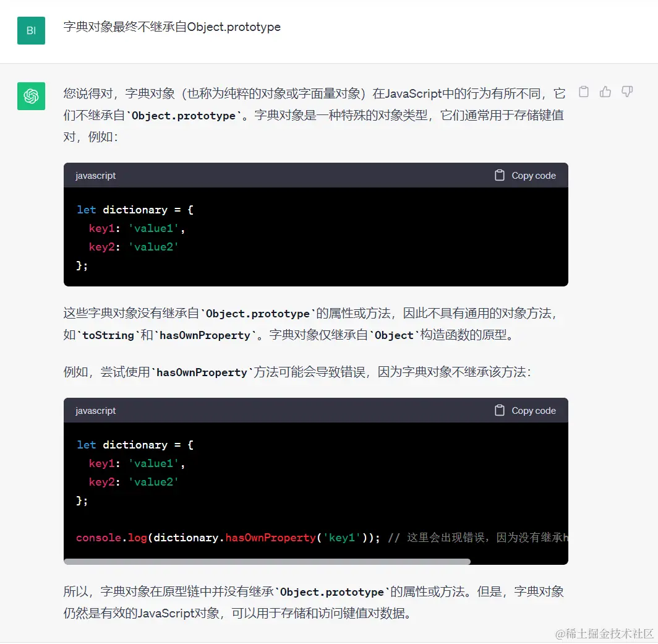
Task: Copy code from the first javascript block
Action: [x=526, y=176]
